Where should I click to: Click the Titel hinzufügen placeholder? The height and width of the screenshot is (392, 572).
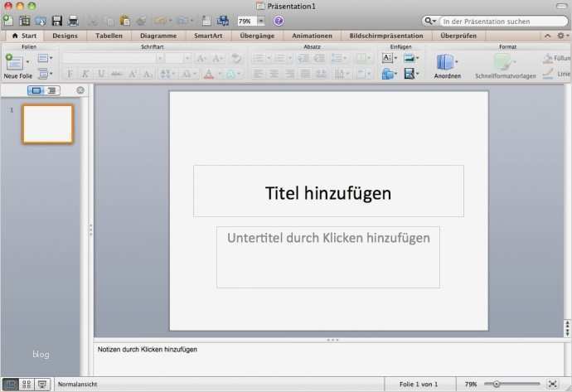point(328,191)
